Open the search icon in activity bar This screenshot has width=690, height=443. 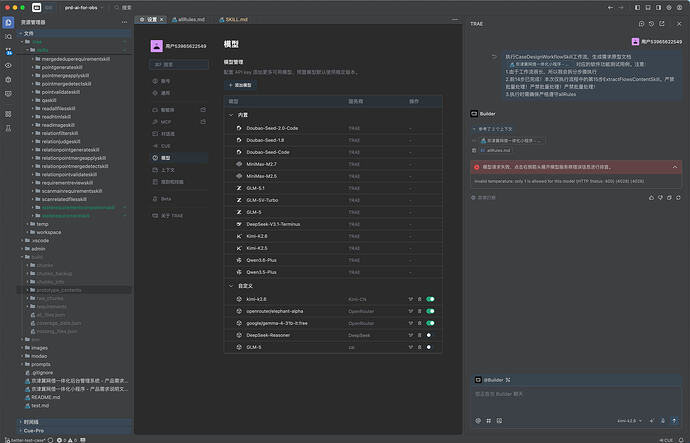tap(8, 37)
